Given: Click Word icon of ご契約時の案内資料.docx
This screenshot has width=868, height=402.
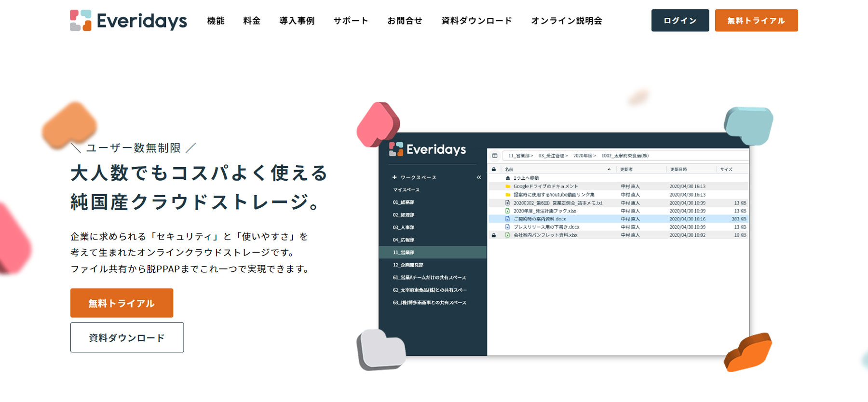Looking at the screenshot, I should [x=508, y=219].
